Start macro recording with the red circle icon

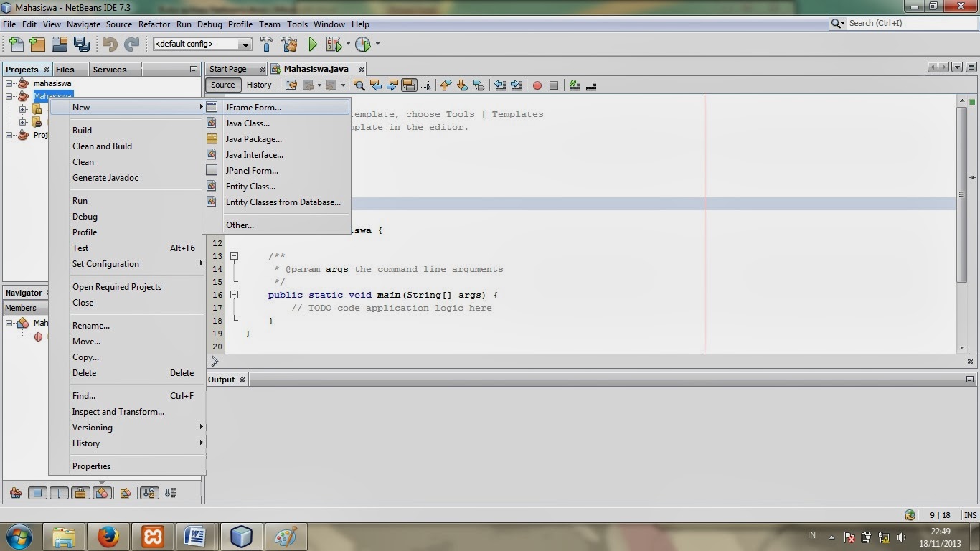[537, 85]
